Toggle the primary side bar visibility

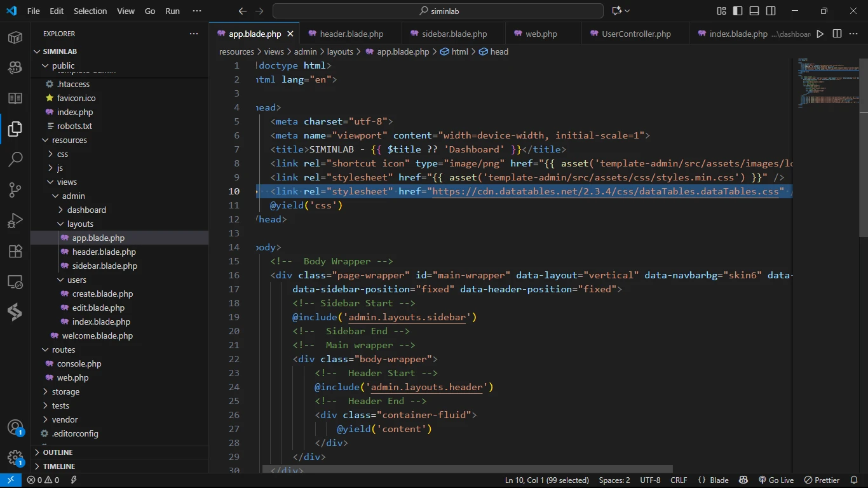(x=738, y=11)
